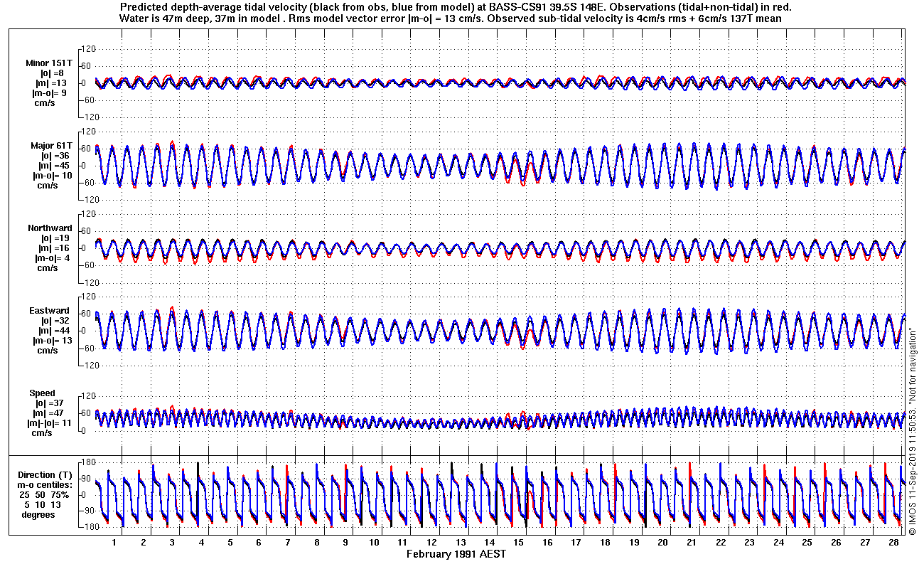Click day 7 on the date axis
The height and width of the screenshot is (569, 924).
[x=288, y=542]
